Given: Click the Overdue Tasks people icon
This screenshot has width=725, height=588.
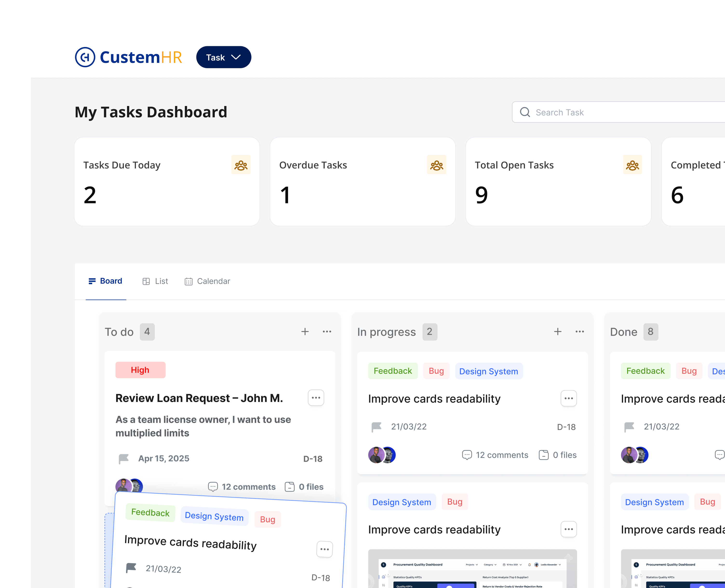Looking at the screenshot, I should coord(436,165).
